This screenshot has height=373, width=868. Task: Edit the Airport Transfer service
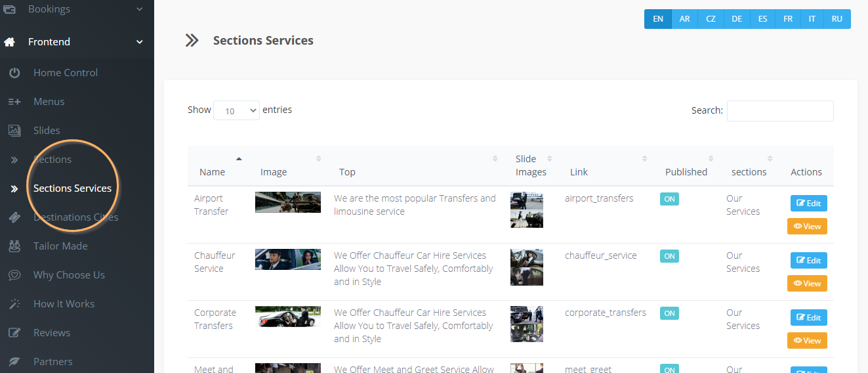808,204
